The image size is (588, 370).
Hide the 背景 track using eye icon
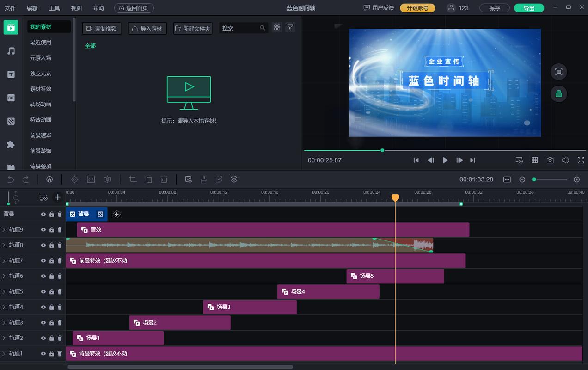click(43, 214)
